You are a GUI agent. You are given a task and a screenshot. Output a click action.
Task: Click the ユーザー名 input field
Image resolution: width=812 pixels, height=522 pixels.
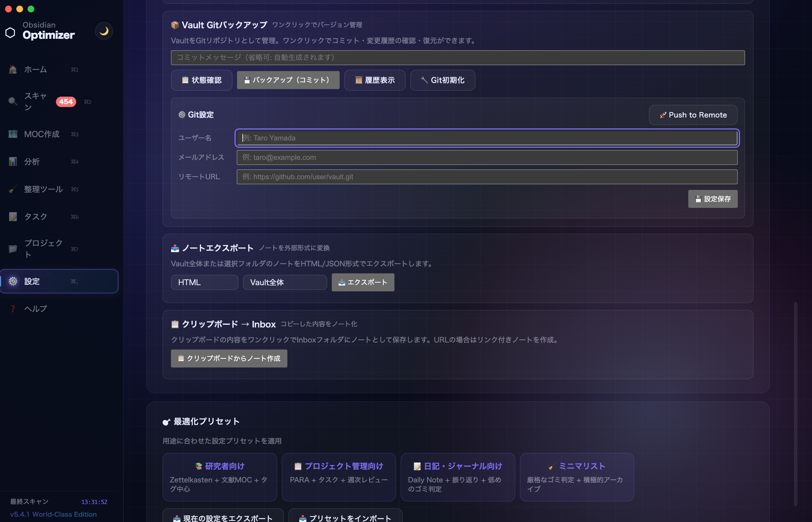(x=487, y=138)
